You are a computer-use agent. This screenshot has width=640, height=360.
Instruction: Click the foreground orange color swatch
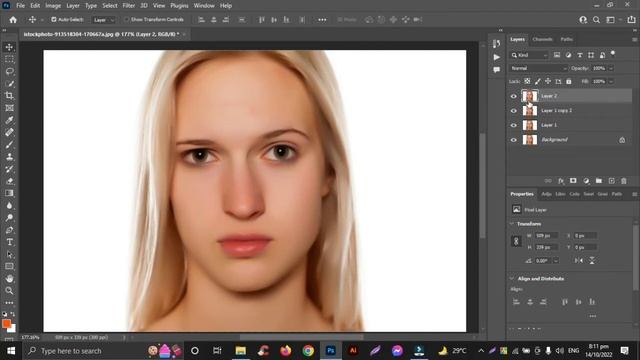click(x=6, y=324)
